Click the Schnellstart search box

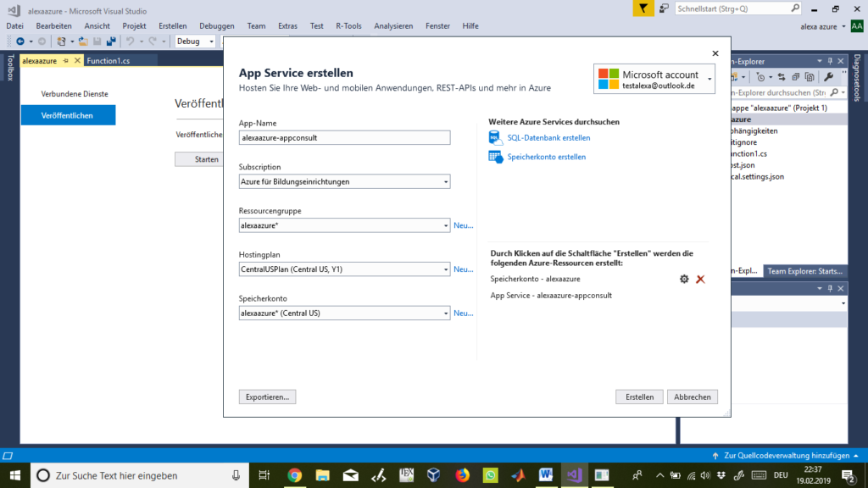coord(738,8)
